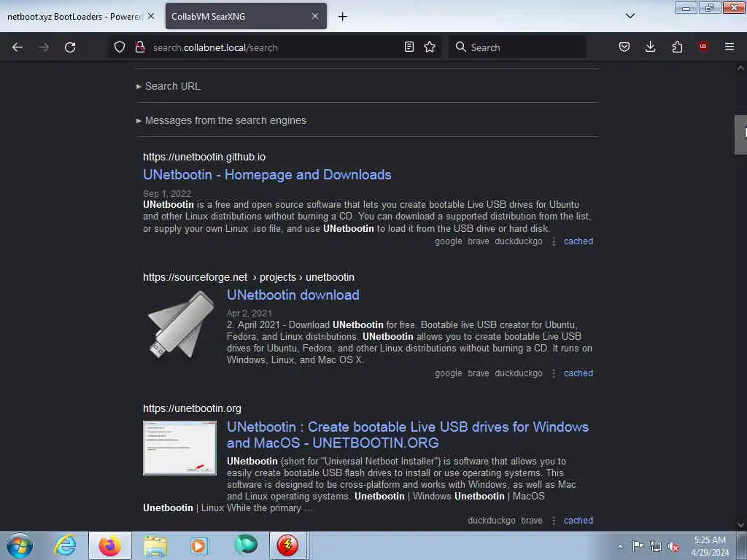Viewport: 747px width, 560px height.
Task: Go back to the previous page
Action: coord(18,47)
